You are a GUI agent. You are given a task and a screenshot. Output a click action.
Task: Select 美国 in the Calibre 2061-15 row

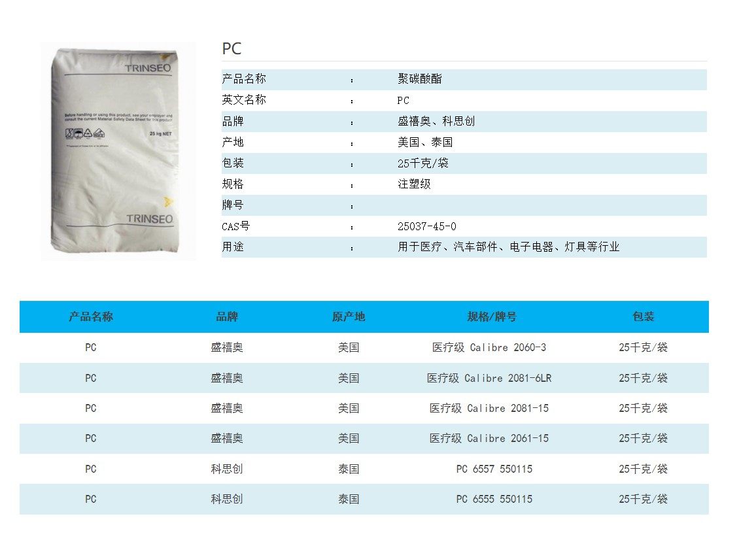[x=349, y=439]
